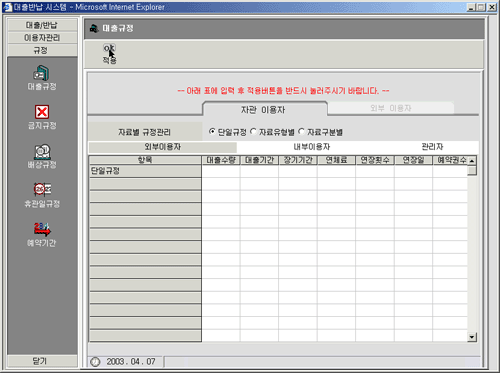500x373 pixels.
Task: Click the 대출수량 cell for 단일규정
Action: click(221, 171)
